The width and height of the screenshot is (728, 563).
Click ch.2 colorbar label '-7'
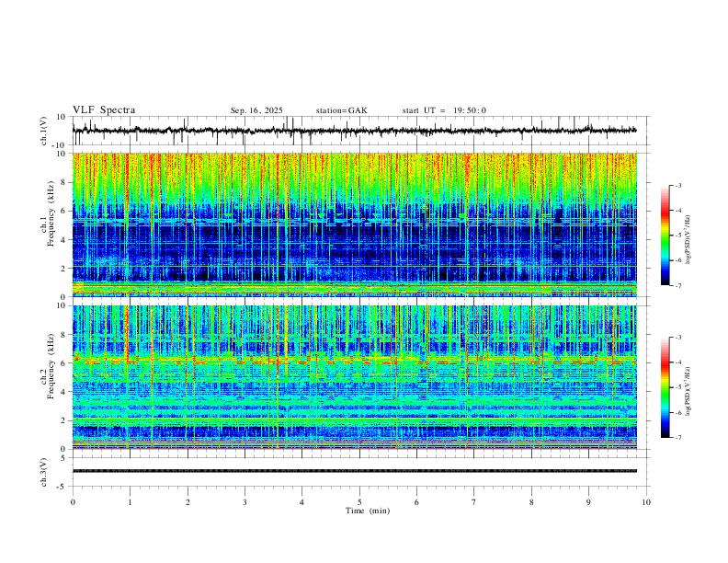point(677,437)
